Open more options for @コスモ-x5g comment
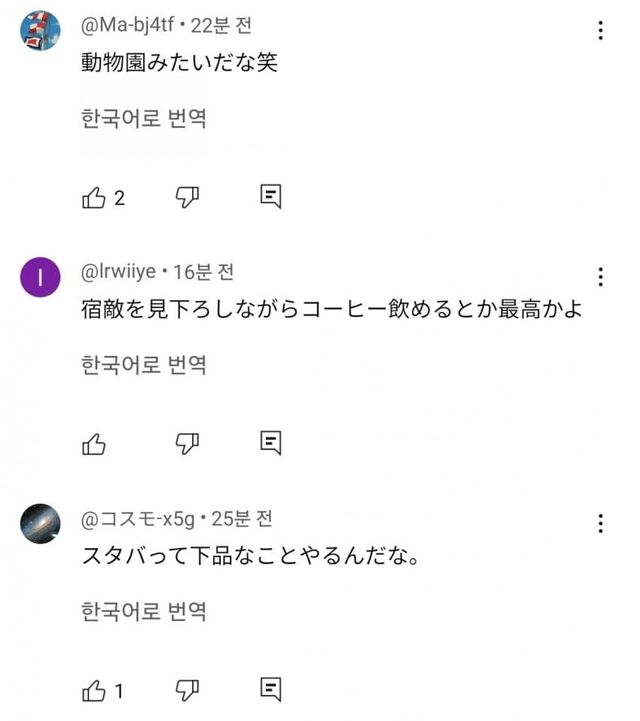 pyautogui.click(x=600, y=523)
